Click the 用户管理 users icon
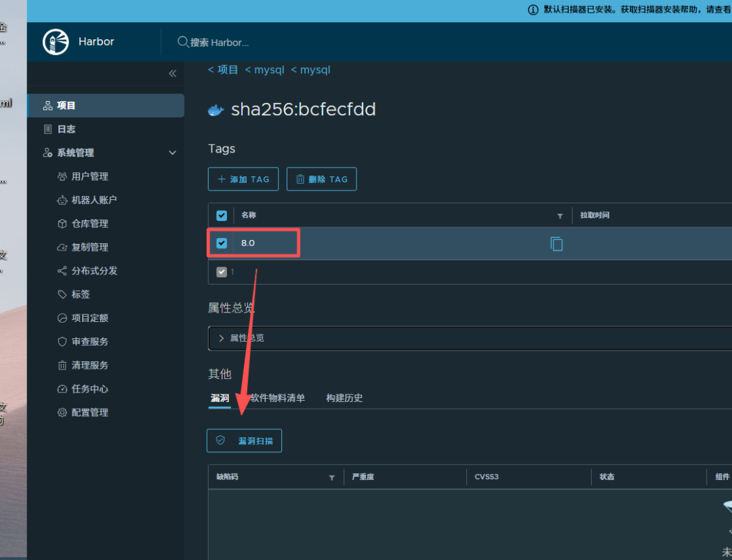Screen dimensions: 732x560 tap(62, 176)
